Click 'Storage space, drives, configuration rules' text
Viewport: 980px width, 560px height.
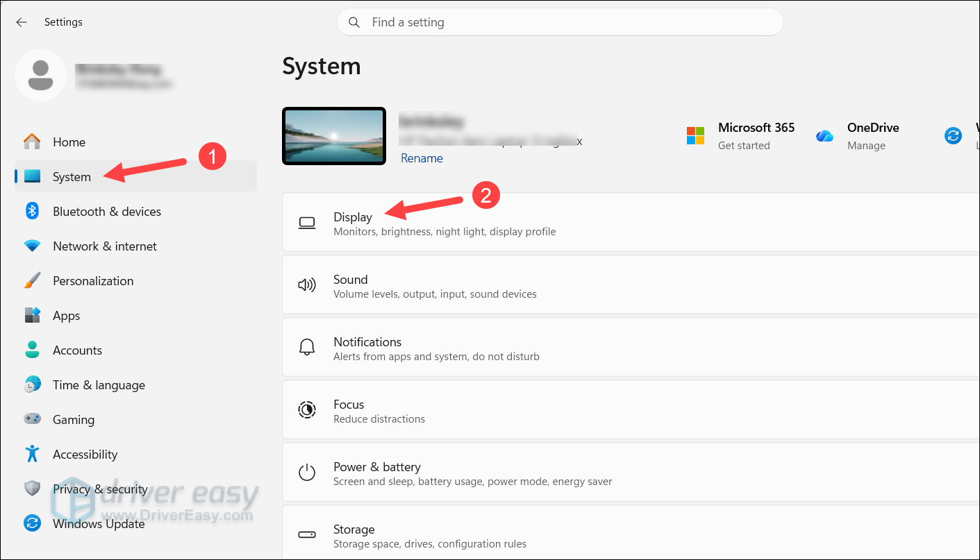point(430,544)
